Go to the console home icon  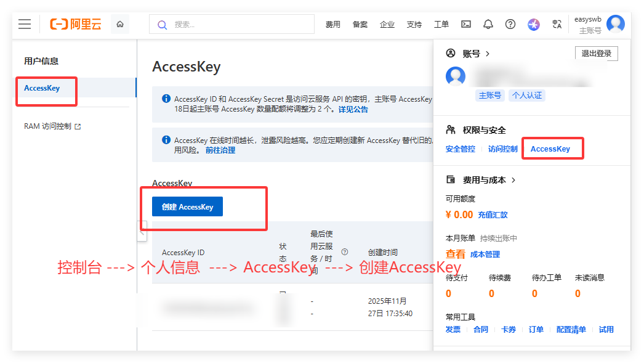(x=120, y=24)
